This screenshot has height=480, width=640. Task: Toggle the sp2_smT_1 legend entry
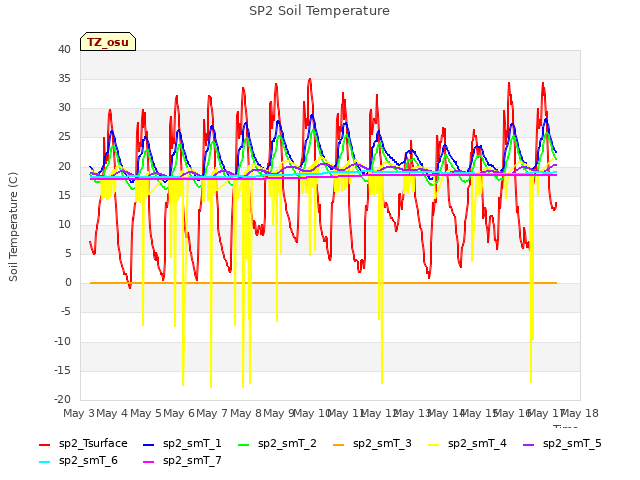point(182,443)
